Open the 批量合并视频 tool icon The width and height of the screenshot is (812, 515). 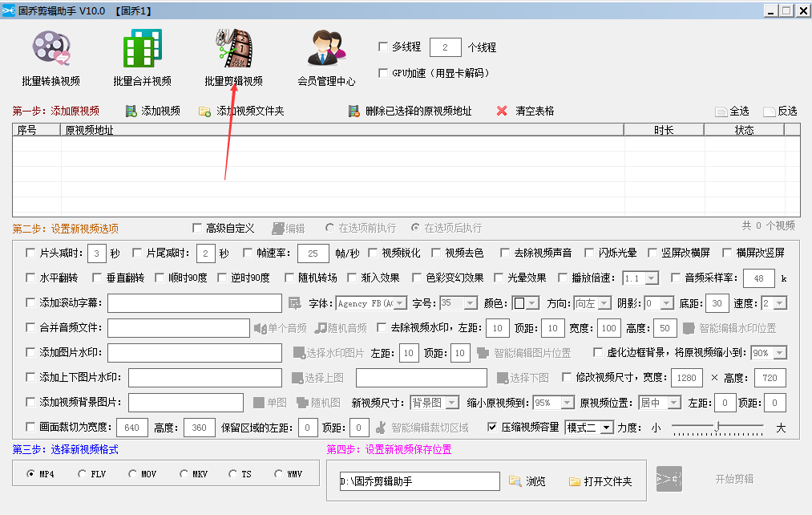pyautogui.click(x=143, y=48)
